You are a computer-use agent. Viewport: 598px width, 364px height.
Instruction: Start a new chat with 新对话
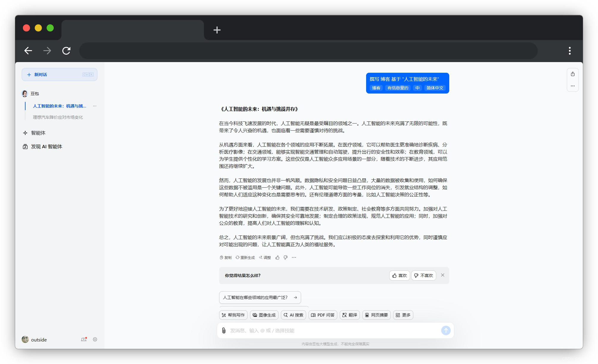59,75
